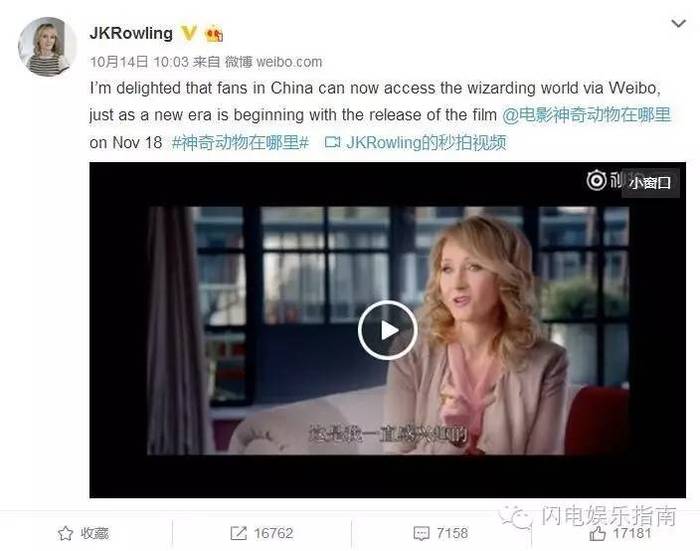This screenshot has height=551, width=700.
Task: Click the orange membership badge icon
Action: point(214,34)
